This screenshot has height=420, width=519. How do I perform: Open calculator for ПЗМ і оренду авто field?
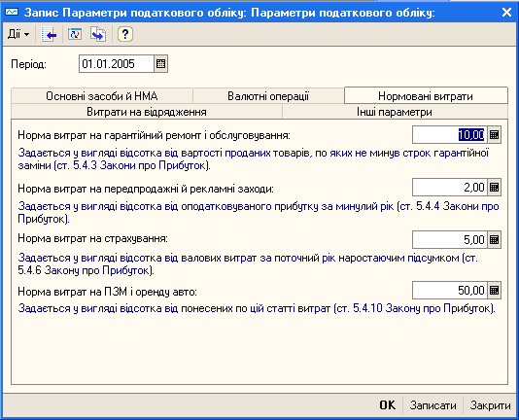(494, 291)
